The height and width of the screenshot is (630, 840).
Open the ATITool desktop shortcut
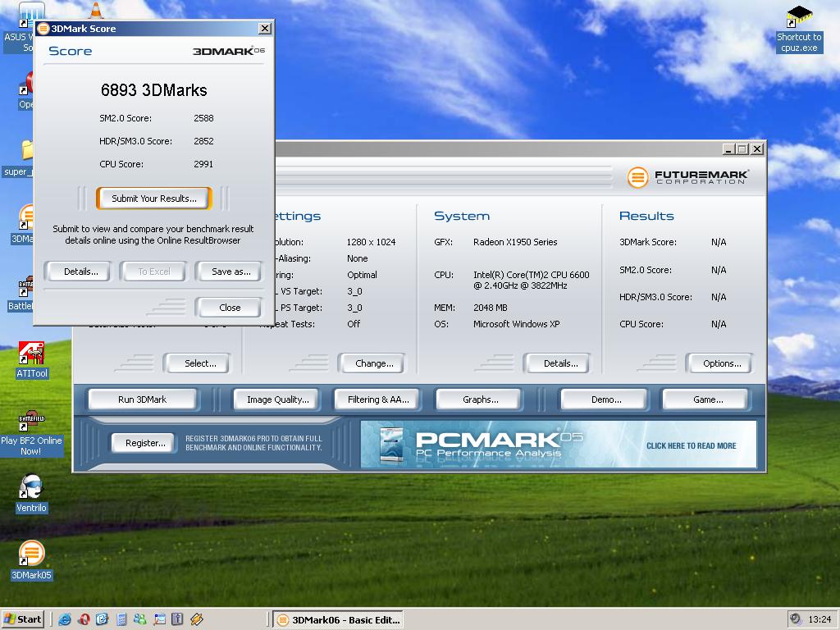point(32,360)
